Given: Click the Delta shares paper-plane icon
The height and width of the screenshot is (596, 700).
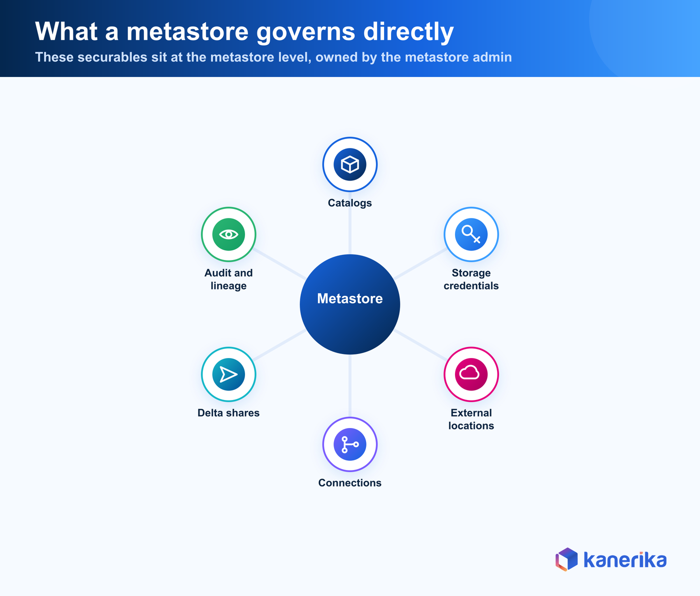Looking at the screenshot, I should [228, 374].
